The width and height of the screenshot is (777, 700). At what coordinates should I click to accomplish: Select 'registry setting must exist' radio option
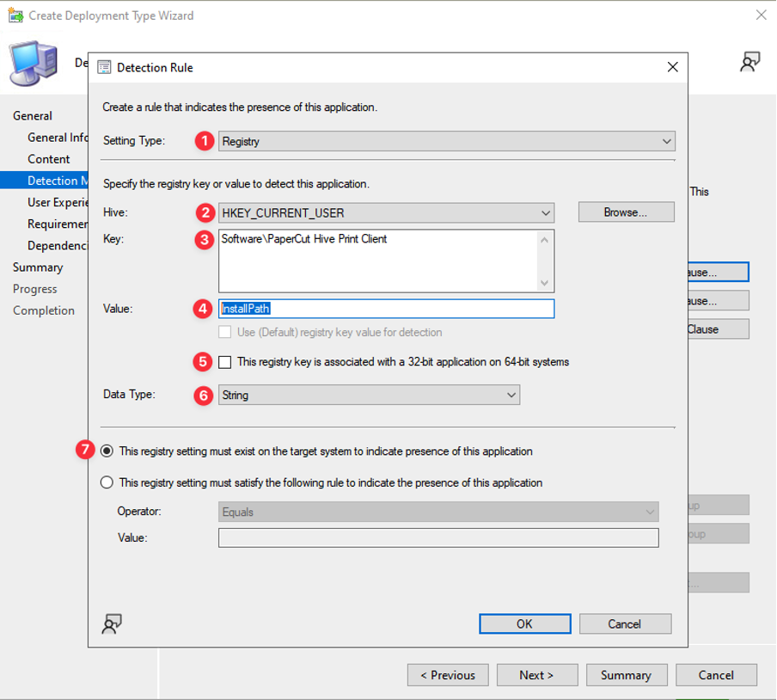107,451
